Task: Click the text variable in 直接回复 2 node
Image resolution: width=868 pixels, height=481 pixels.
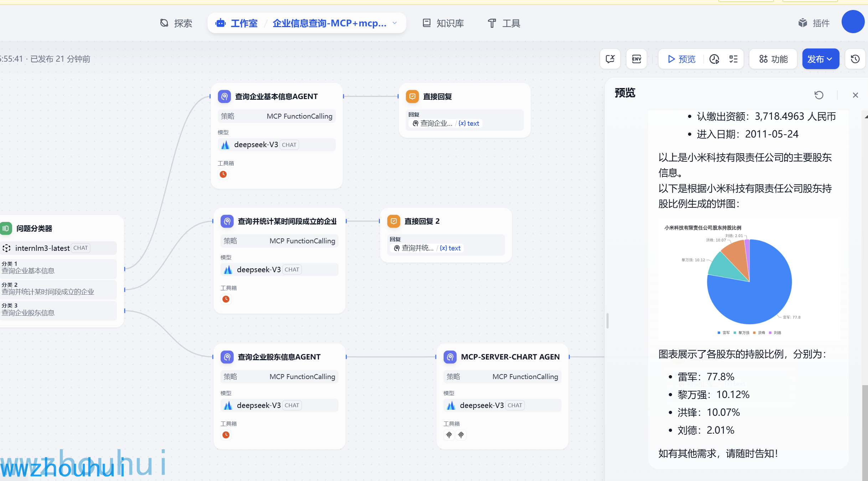Action: (450, 248)
